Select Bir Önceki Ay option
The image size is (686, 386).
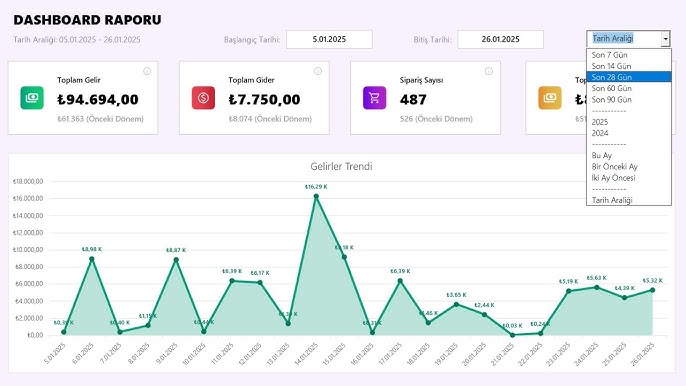[x=629, y=167]
